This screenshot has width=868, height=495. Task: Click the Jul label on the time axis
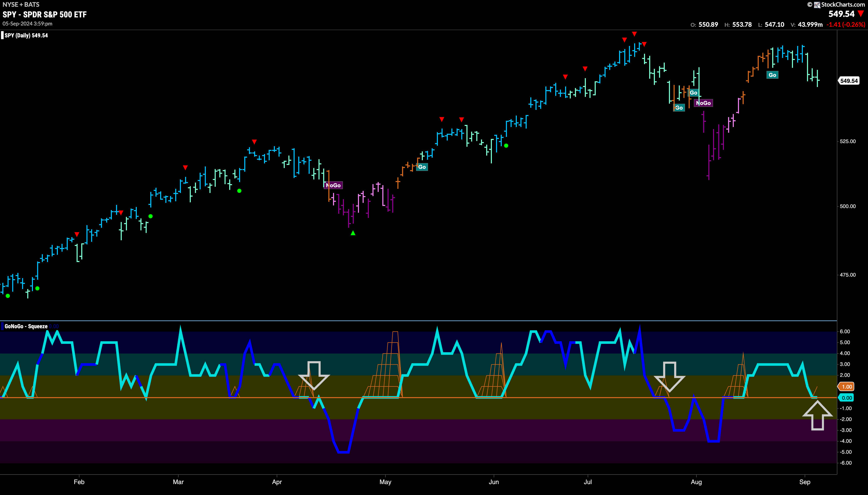coord(588,482)
